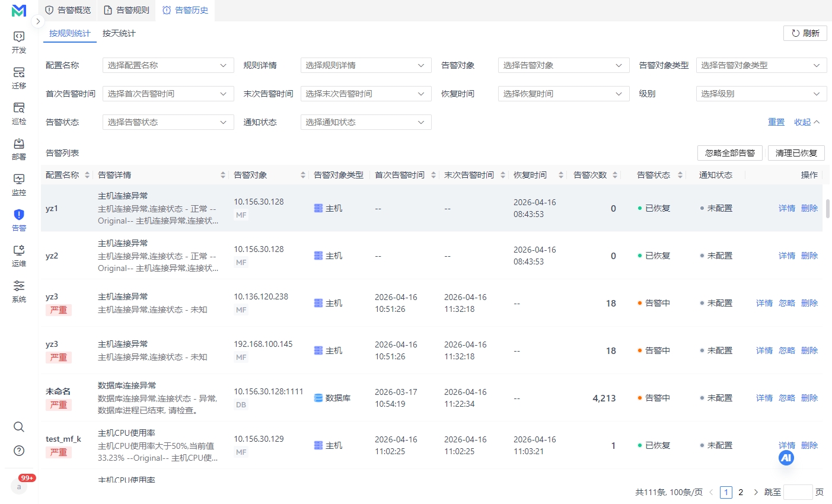Image resolution: width=832 pixels, height=504 pixels.
Task: Click the 重置 reset link
Action: click(x=776, y=122)
